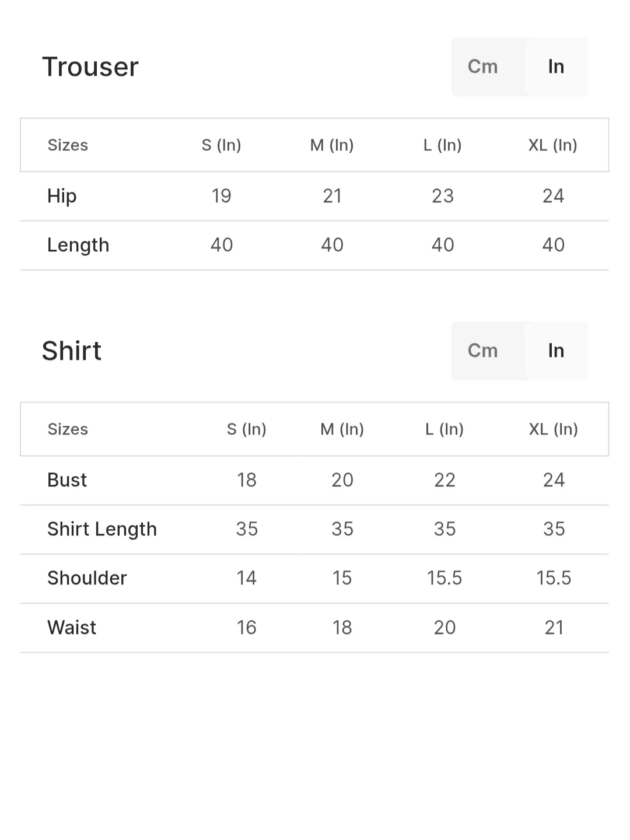Click Waist value 21 for size XL
Image resolution: width=630 pixels, height=840 pixels.
[554, 628]
